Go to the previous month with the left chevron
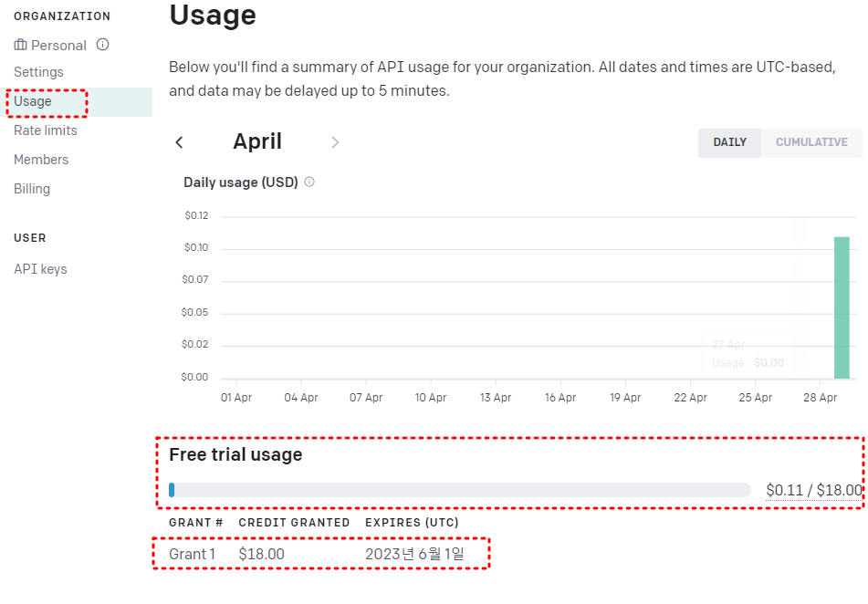Viewport: 868px width, 604px height. tap(180, 142)
